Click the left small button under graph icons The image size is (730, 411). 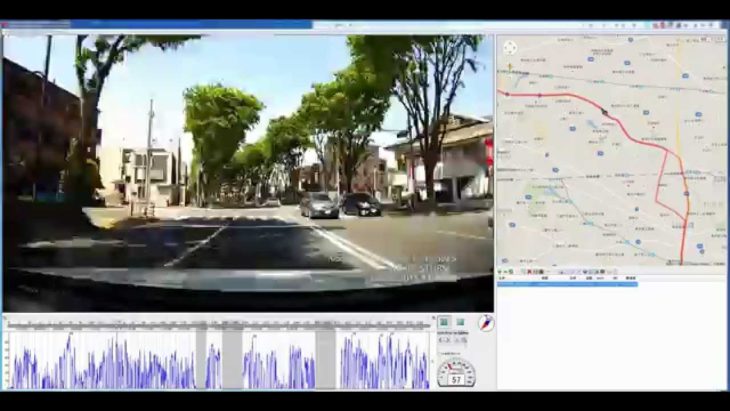tap(446, 340)
